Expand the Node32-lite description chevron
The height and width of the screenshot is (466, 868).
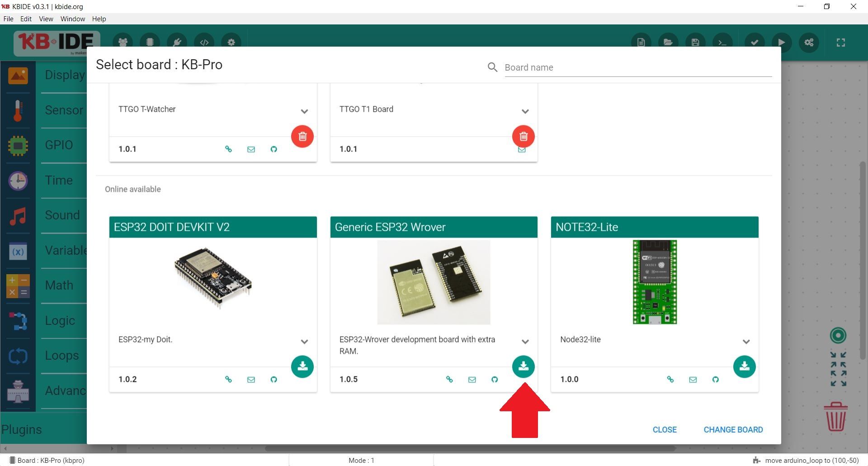point(746,342)
